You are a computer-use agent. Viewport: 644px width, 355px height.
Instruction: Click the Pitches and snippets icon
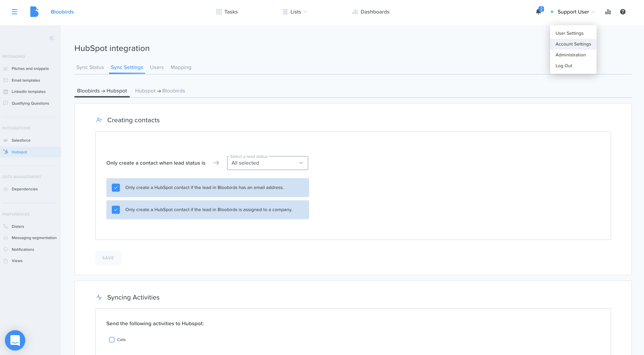coord(5,69)
